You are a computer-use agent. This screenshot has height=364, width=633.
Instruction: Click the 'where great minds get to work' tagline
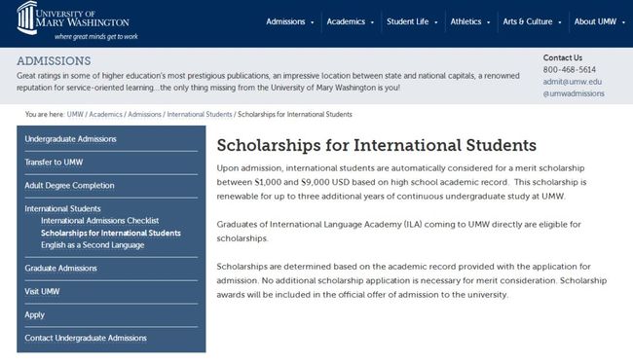[x=96, y=37]
